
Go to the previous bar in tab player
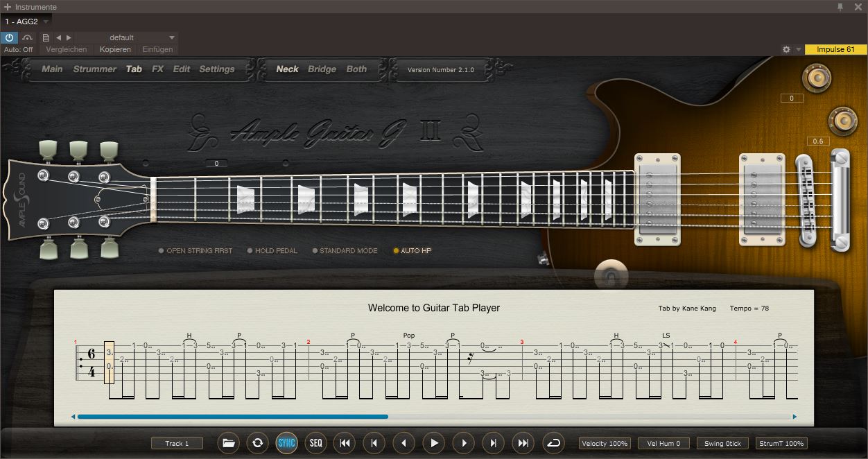[374, 443]
